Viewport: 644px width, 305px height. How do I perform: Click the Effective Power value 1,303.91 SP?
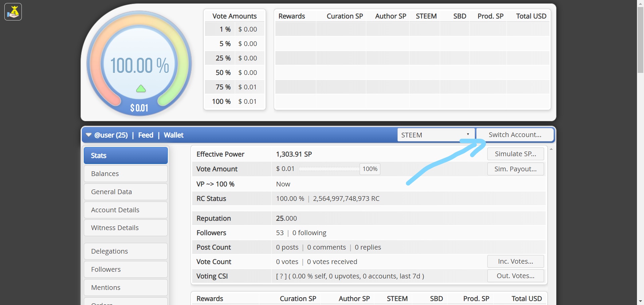point(294,154)
